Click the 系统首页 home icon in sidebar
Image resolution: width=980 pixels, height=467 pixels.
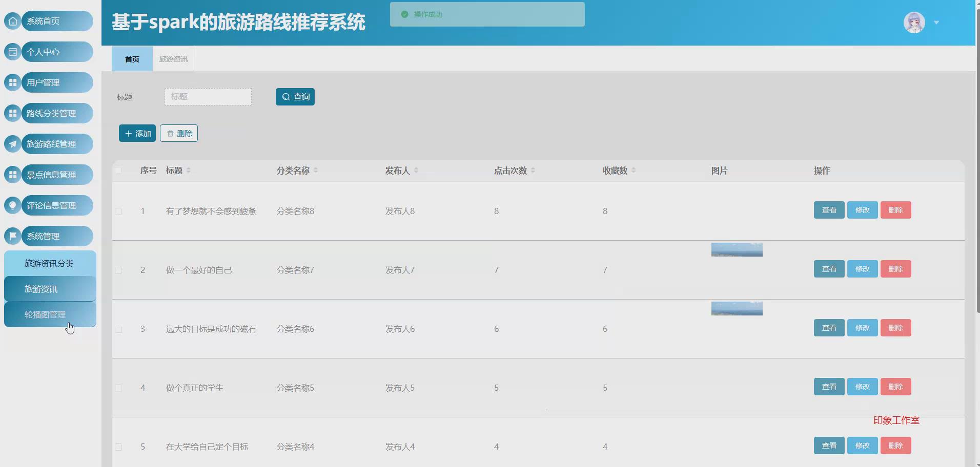point(12,21)
